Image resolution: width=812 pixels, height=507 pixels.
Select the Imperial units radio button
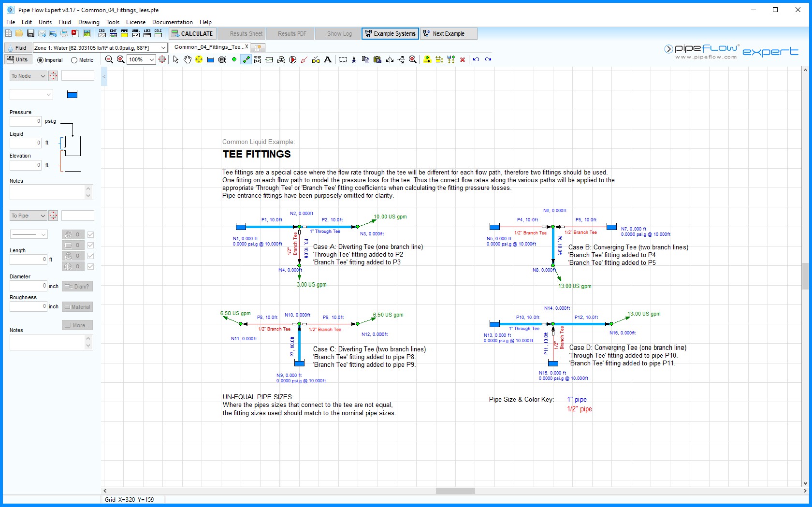(40, 60)
